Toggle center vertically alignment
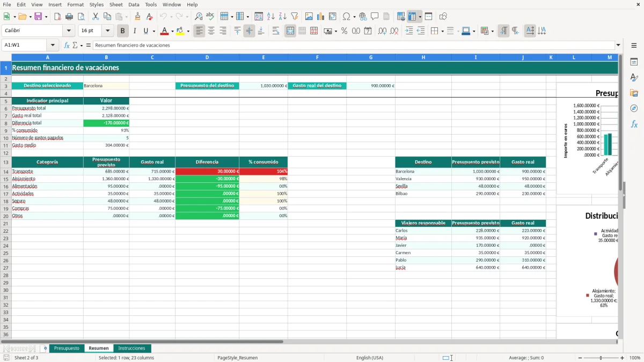The image size is (644, 362). click(249, 31)
